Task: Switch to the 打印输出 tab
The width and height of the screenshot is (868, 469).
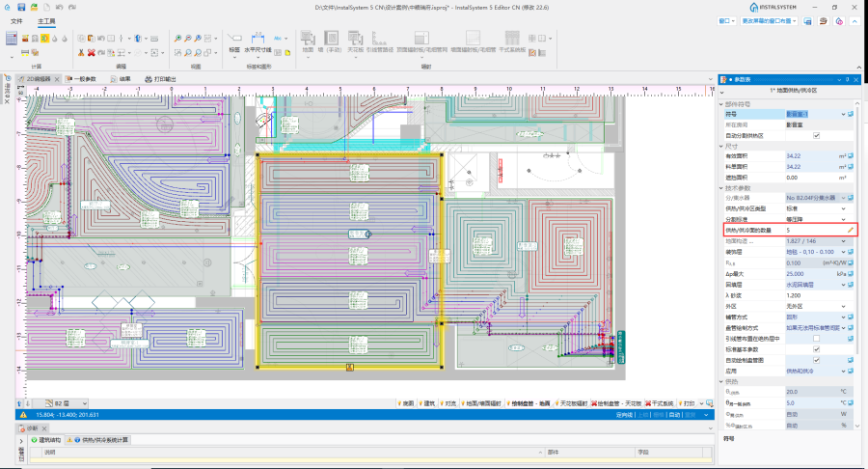Action: click(x=160, y=79)
